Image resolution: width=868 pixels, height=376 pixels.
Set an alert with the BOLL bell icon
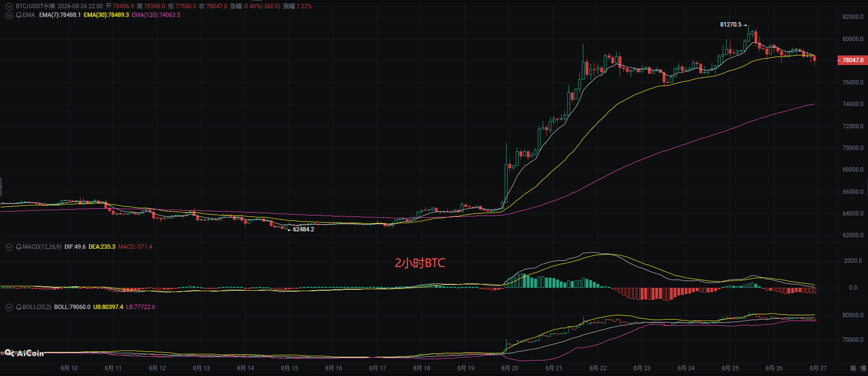19,307
